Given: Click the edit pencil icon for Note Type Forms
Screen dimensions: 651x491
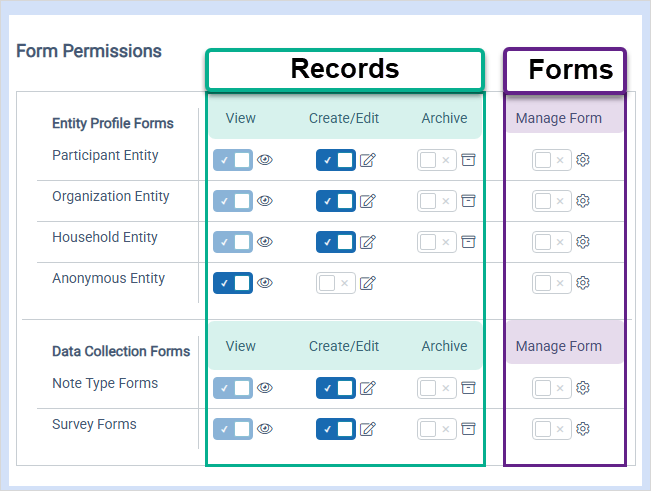Looking at the screenshot, I should tap(367, 388).
